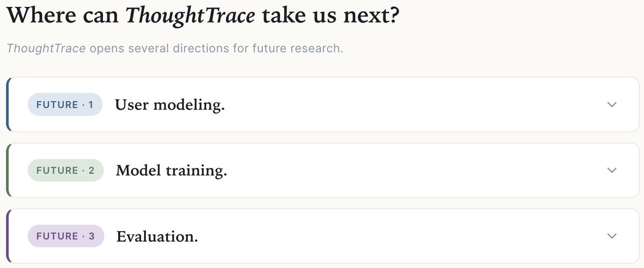Click the purple FUTURE · 3 badge
This screenshot has width=644, height=268.
[65, 236]
